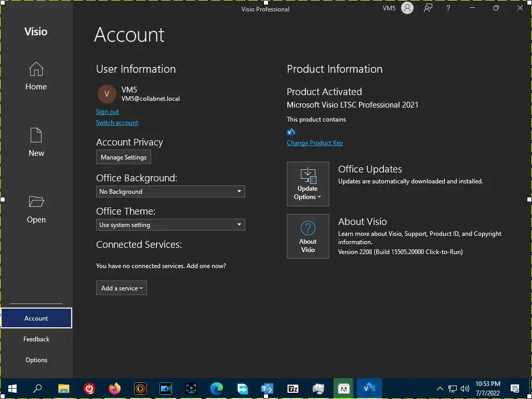Click the Sign out link
532x399 pixels.
107,112
